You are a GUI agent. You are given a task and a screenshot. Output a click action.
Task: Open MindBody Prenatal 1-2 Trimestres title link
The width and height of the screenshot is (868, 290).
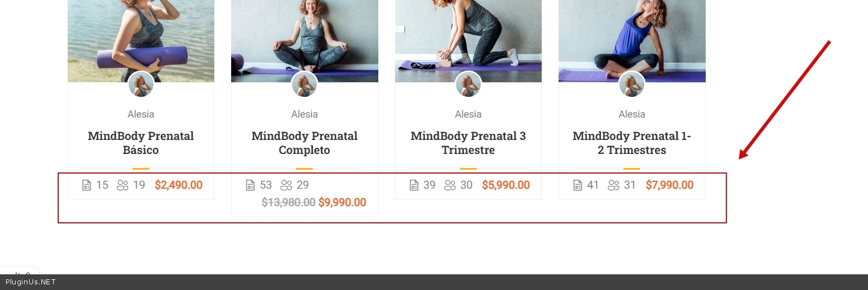click(x=632, y=143)
